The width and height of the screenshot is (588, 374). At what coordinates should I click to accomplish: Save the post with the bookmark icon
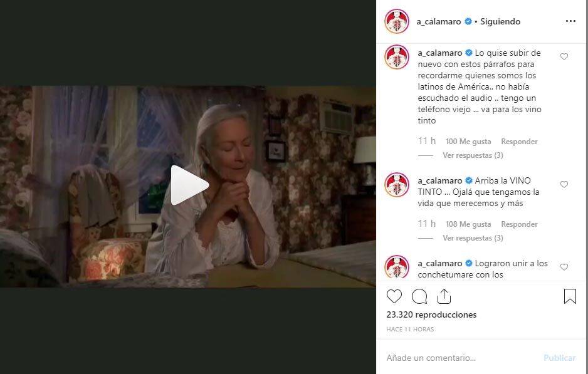[x=570, y=296]
